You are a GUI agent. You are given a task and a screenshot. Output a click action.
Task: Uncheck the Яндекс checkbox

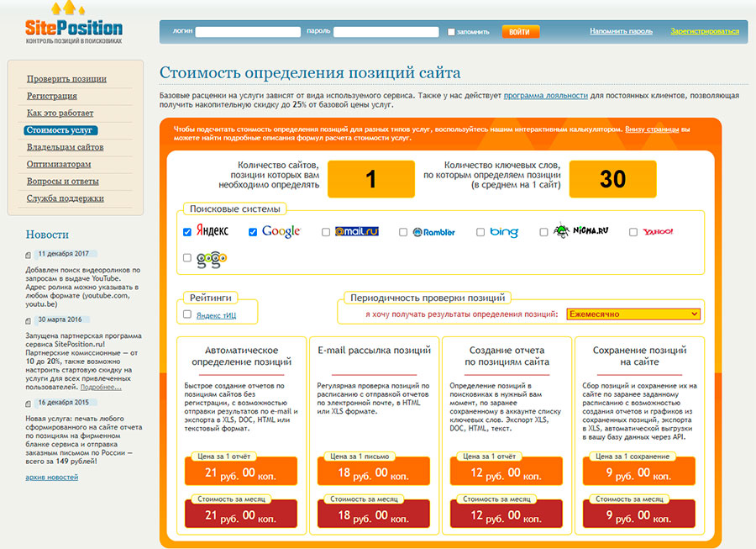pos(187,232)
